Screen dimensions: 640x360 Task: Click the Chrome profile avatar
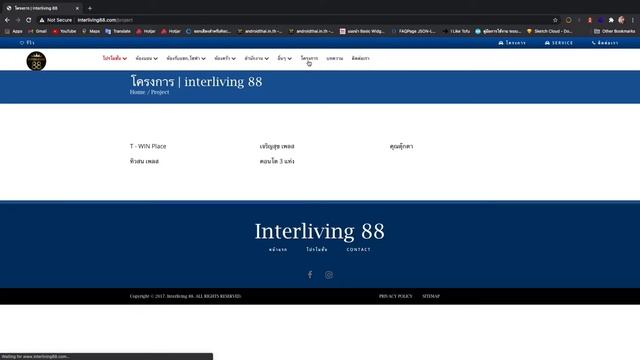621,20
